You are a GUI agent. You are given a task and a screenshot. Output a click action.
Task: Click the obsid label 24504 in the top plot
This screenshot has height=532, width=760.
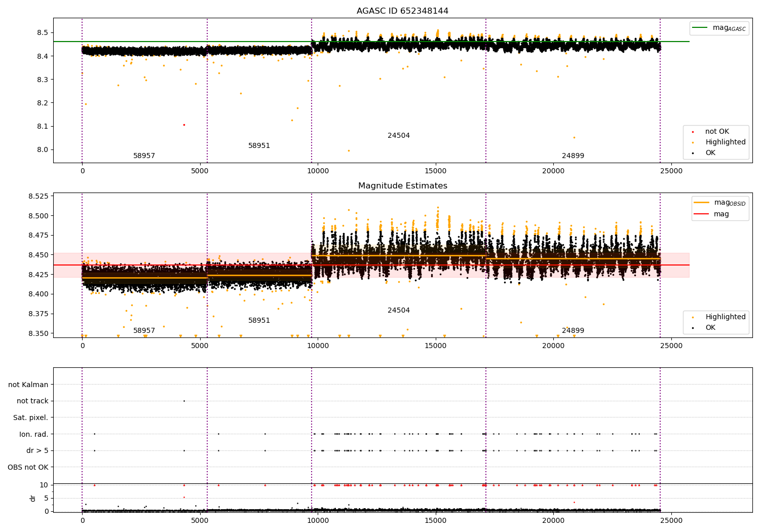pos(399,136)
